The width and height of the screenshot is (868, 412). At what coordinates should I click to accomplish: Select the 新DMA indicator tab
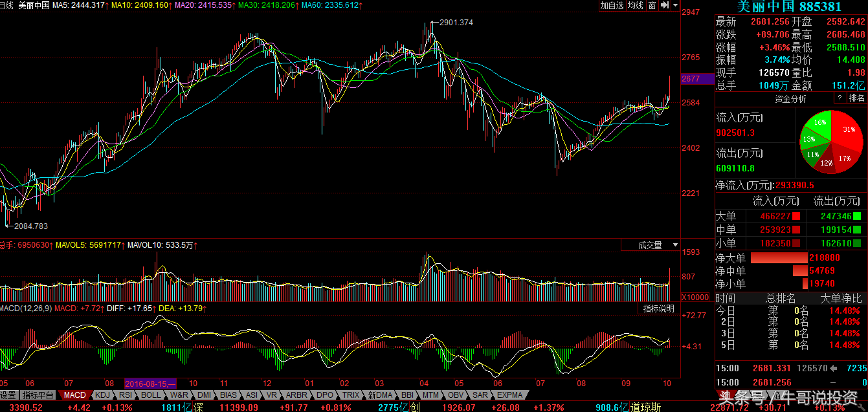380,395
